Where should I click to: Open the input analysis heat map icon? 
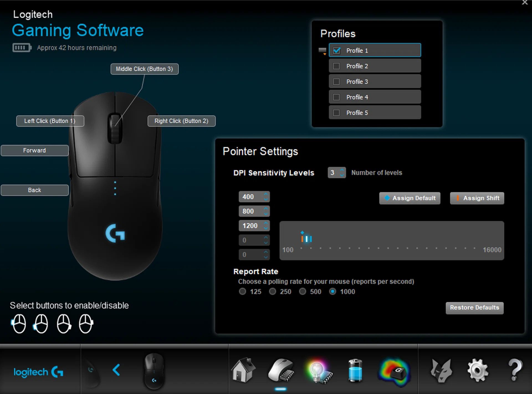pos(395,371)
